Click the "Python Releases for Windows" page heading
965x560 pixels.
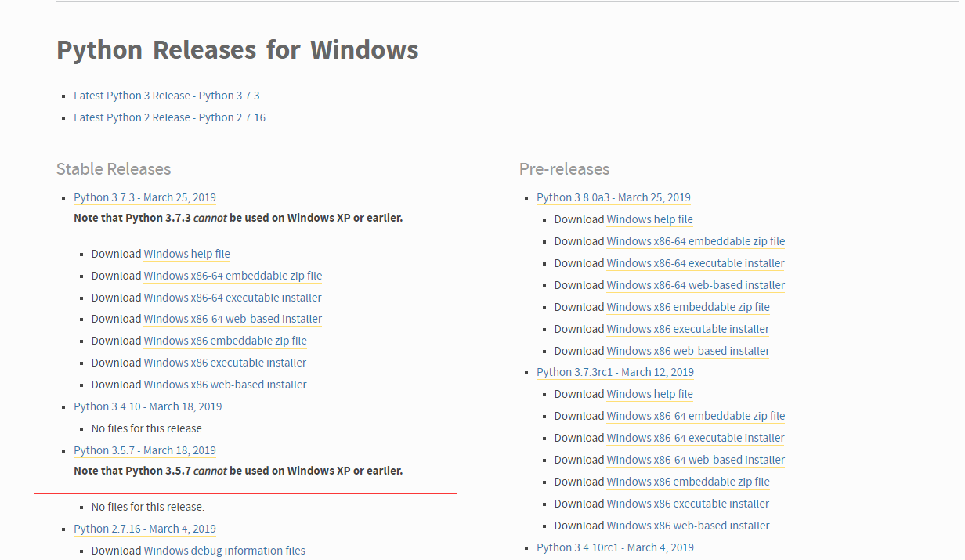click(237, 50)
